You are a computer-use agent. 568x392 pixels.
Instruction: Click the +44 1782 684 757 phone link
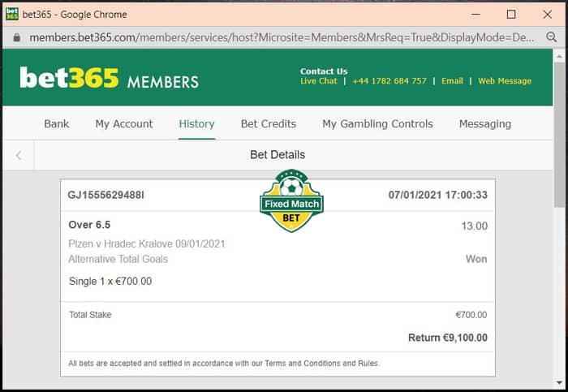pyautogui.click(x=389, y=81)
